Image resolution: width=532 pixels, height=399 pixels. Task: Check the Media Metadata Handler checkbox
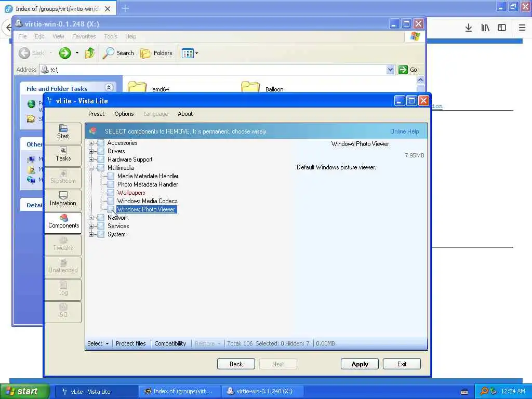click(111, 176)
